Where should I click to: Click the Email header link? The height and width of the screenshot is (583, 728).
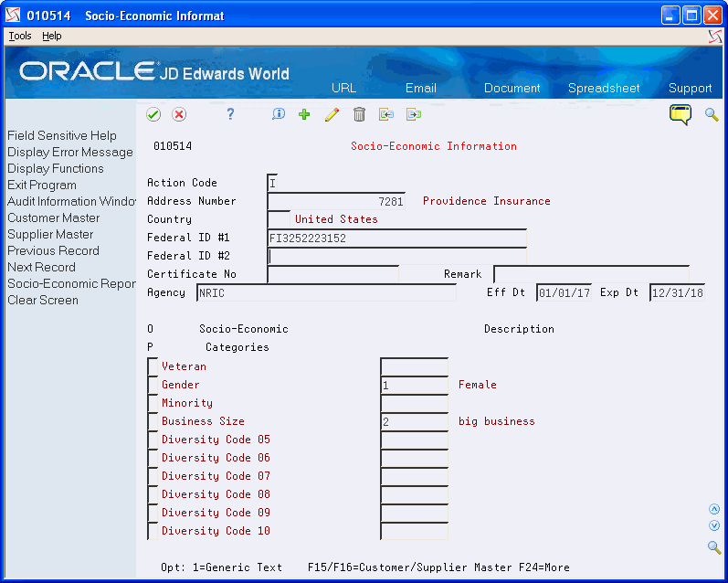click(x=421, y=88)
